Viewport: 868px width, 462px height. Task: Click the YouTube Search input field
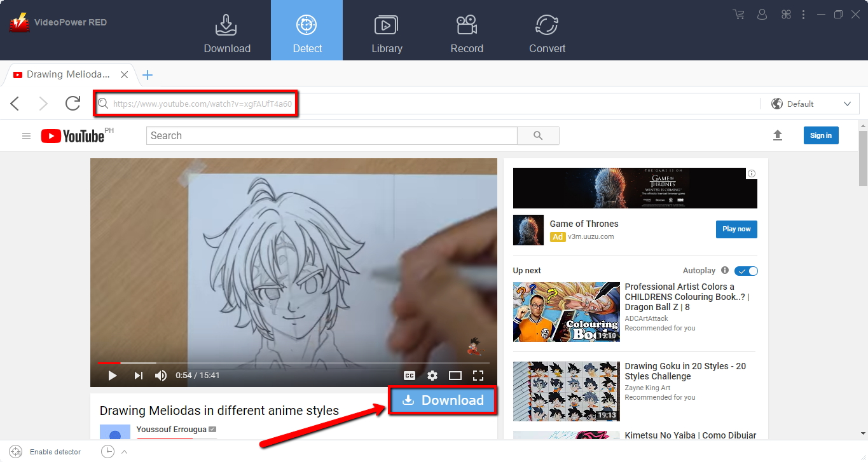tap(331, 135)
